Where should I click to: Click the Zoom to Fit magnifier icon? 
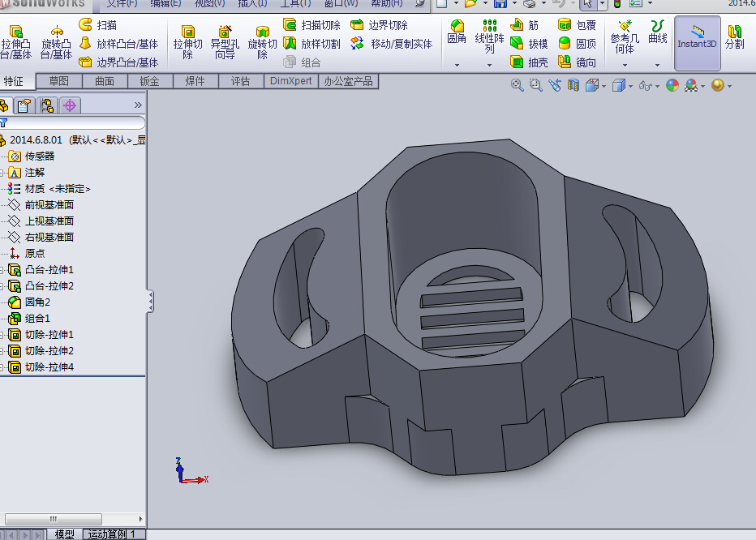pos(517,85)
